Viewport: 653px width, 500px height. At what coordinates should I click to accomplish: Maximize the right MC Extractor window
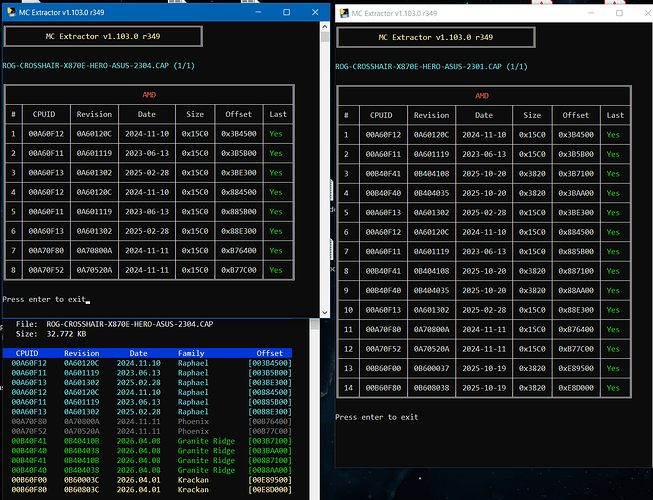point(619,13)
